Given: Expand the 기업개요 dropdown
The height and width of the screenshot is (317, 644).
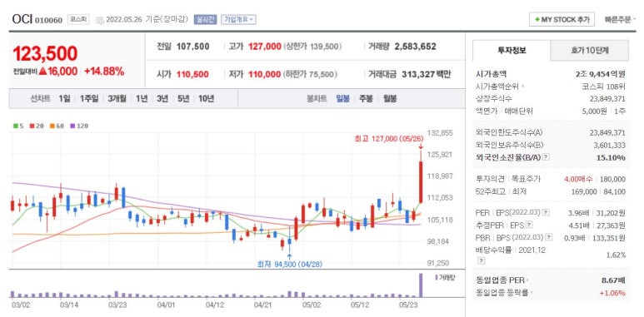Looking at the screenshot, I should pyautogui.click(x=238, y=19).
